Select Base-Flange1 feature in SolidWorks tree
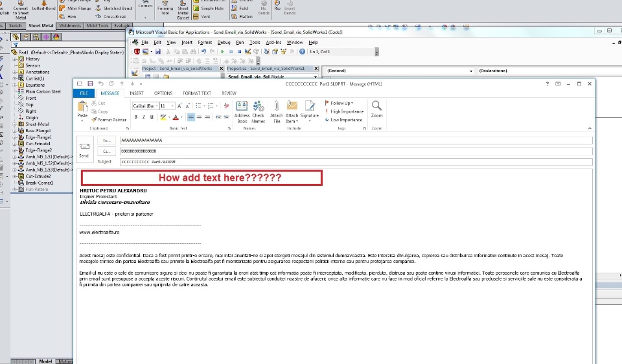This screenshot has height=364, width=622. point(38,130)
